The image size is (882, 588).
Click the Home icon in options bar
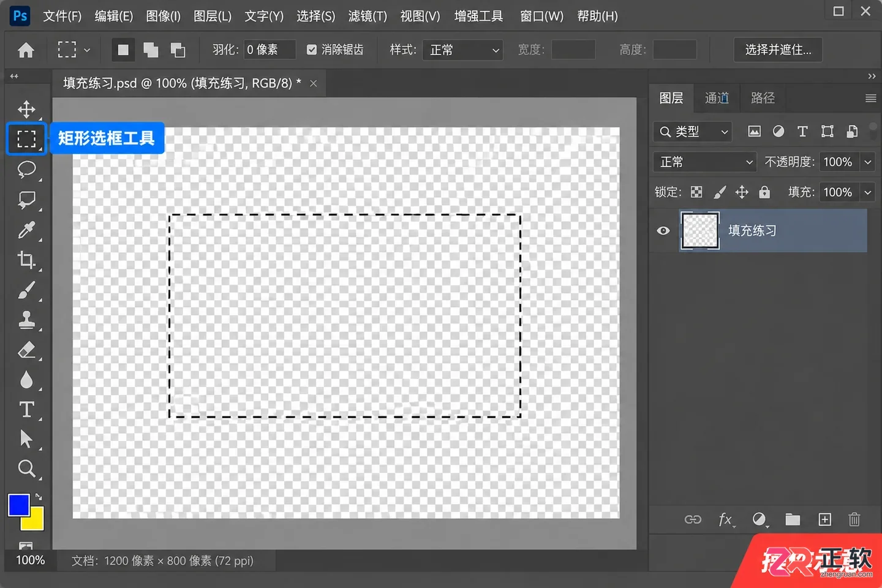click(x=26, y=50)
